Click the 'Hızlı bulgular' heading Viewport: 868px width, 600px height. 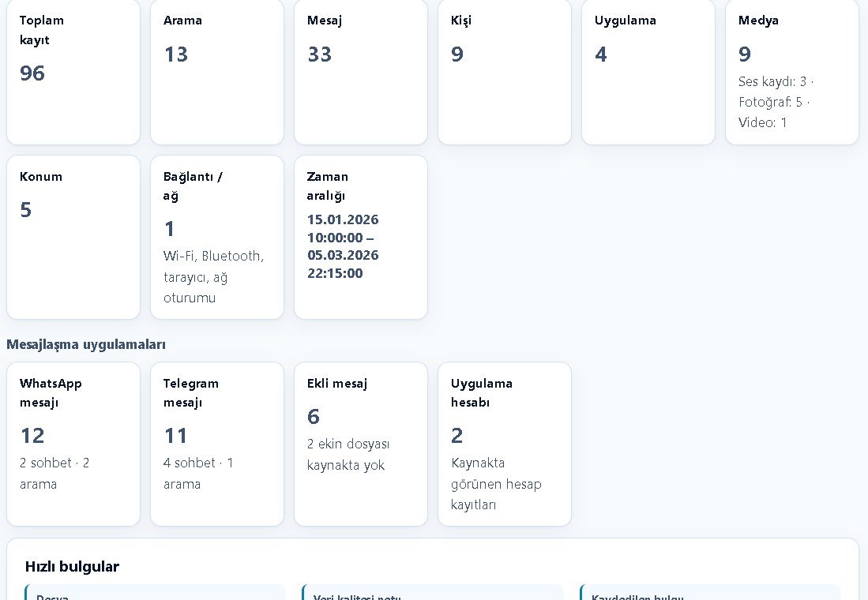[72, 566]
